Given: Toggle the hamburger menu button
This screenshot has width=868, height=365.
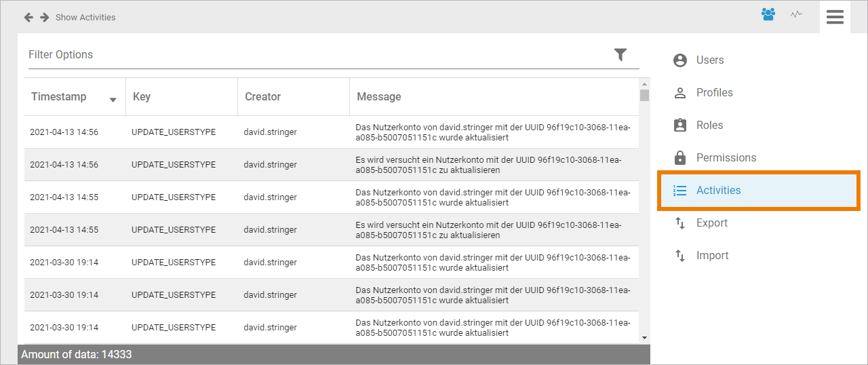Looking at the screenshot, I should [835, 17].
